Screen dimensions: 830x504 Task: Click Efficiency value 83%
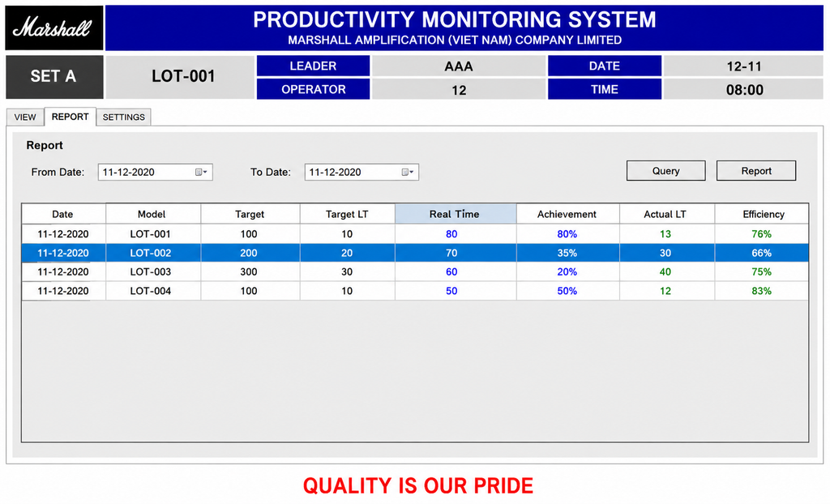pos(761,291)
